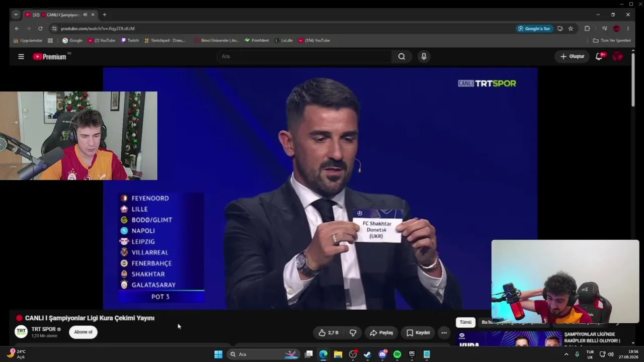The height and width of the screenshot is (362, 644).
Task: Focus the YouTube search box
Action: click(304, 57)
